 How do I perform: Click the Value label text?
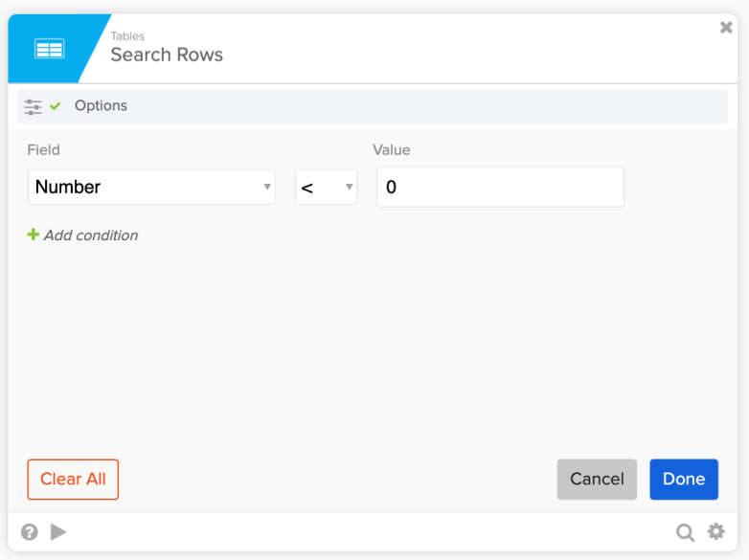(x=391, y=150)
